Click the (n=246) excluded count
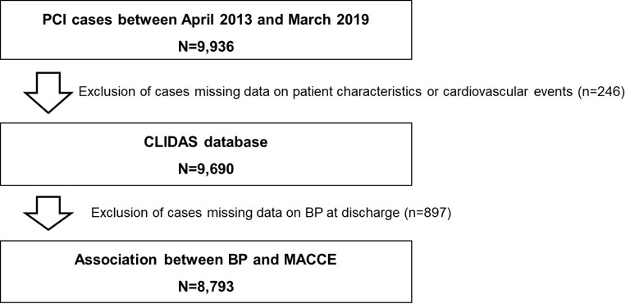 coord(601,92)
